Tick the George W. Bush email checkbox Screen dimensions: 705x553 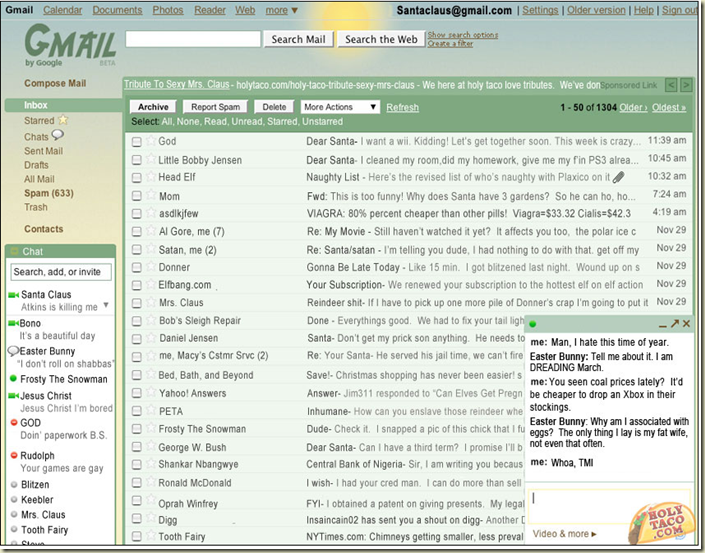coord(137,447)
